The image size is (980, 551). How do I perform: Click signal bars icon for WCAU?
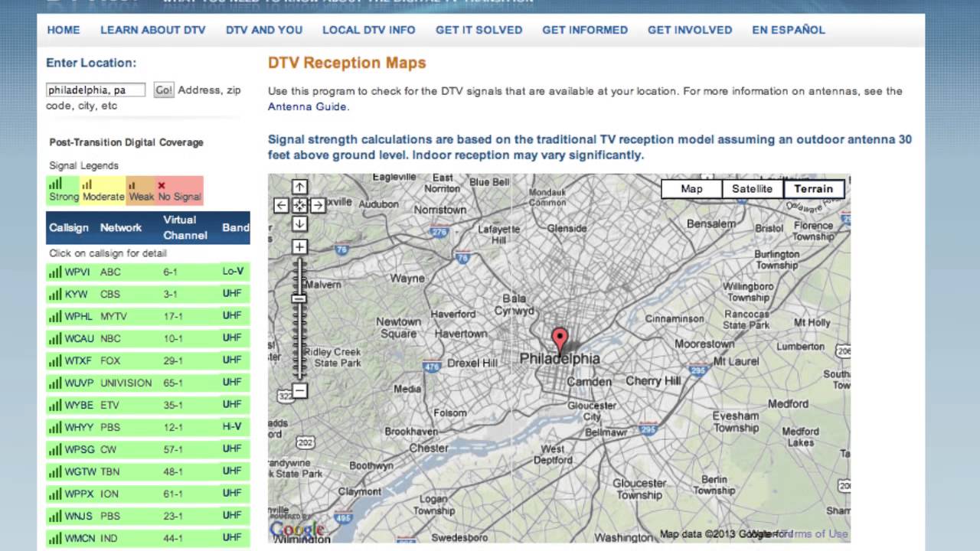pos(54,338)
